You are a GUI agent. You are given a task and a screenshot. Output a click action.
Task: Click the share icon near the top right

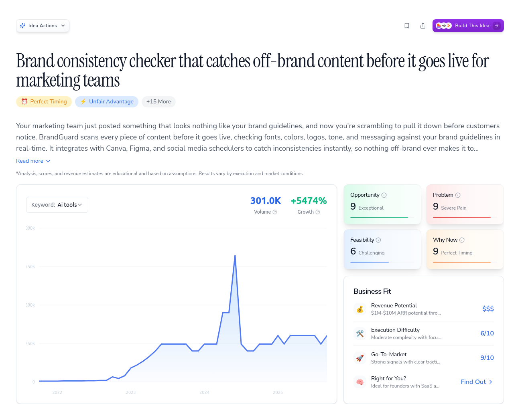pyautogui.click(x=422, y=25)
